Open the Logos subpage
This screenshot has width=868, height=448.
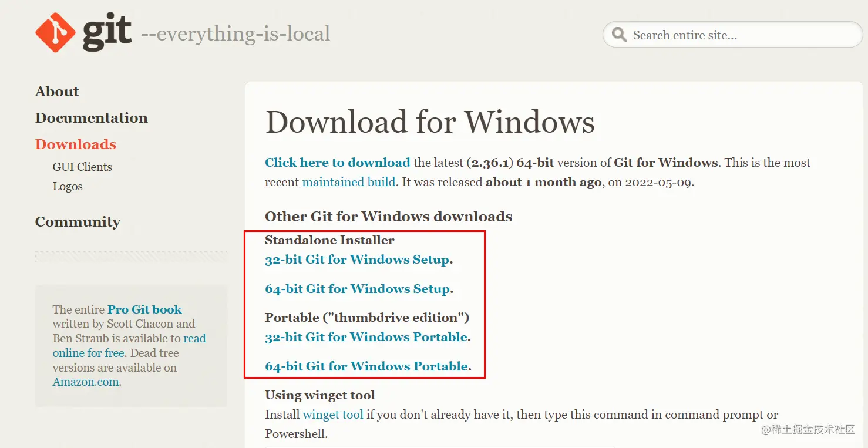(68, 187)
